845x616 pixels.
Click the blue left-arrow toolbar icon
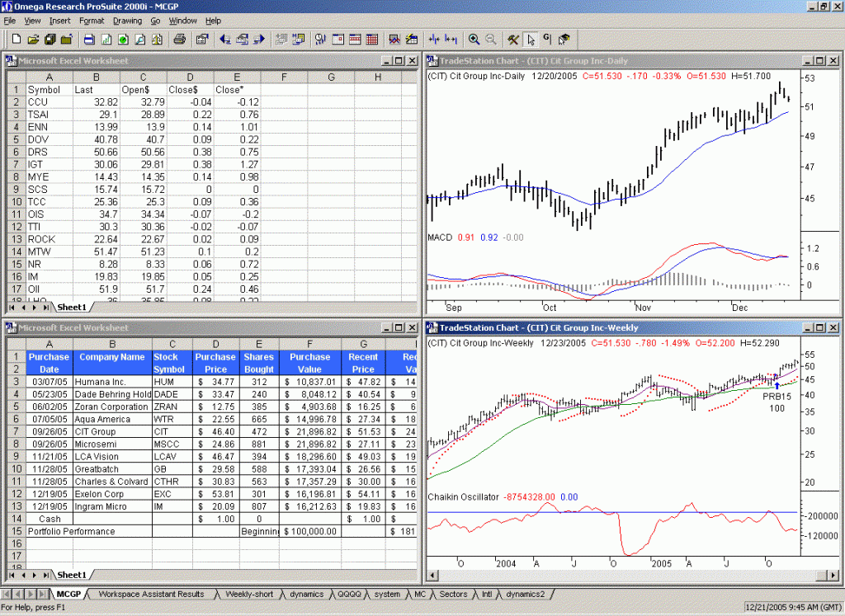click(x=224, y=40)
